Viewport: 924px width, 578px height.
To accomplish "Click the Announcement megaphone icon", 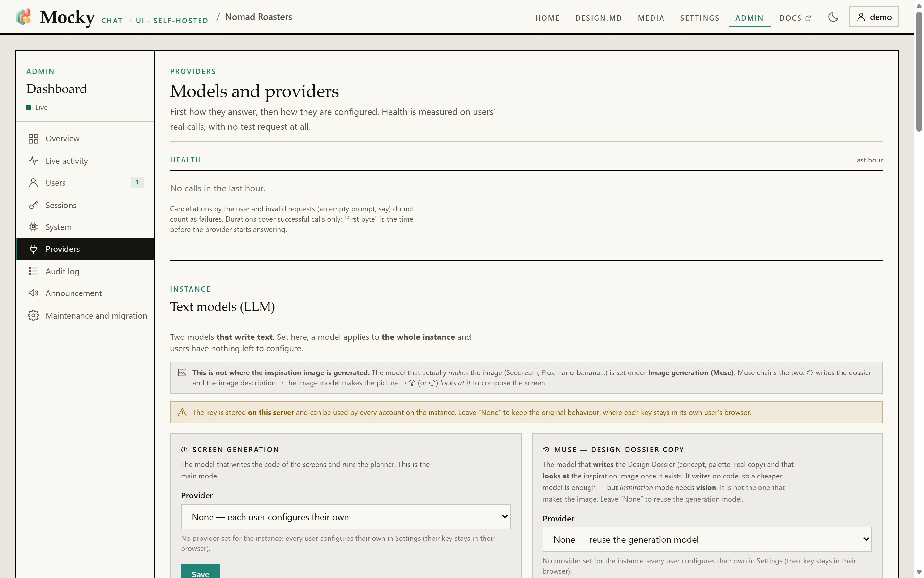I will [x=33, y=293].
